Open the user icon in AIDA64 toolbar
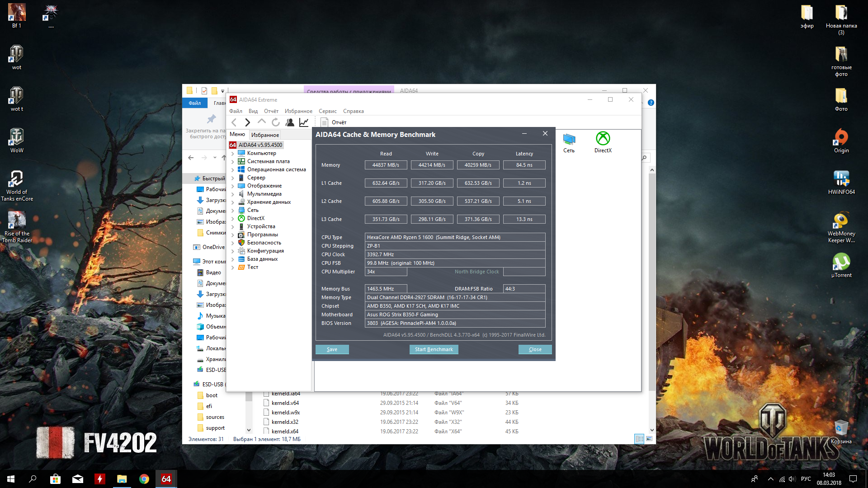The image size is (868, 488). point(290,122)
